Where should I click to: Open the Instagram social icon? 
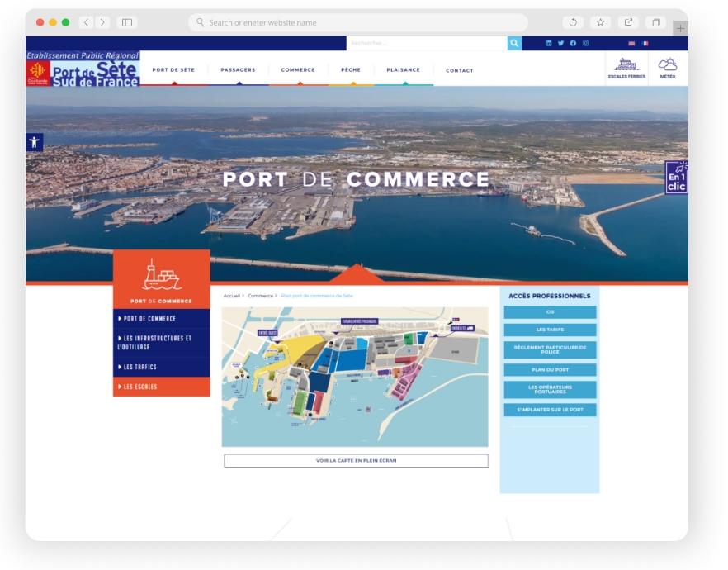585,43
